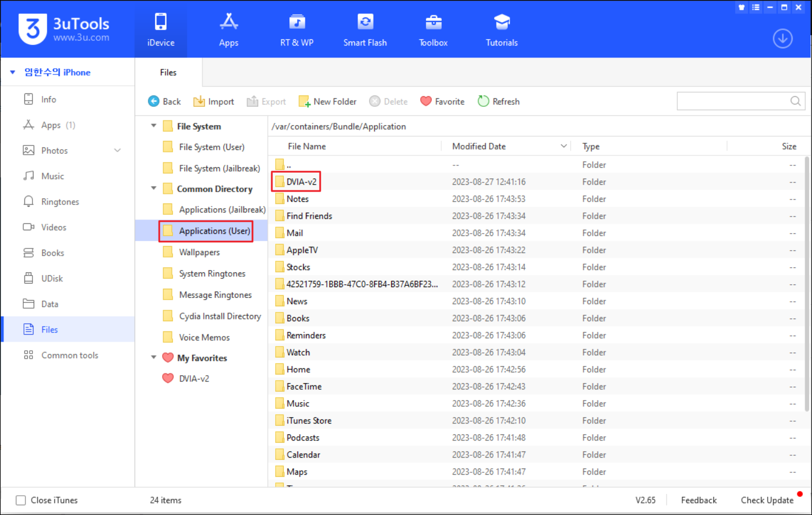The image size is (812, 515).
Task: Go to RT & WP ringtones and wallpapers
Action: pyautogui.click(x=297, y=30)
